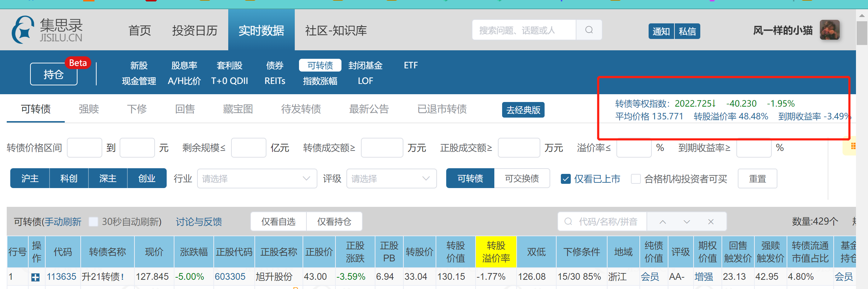Clear the code search with X icon
The height and width of the screenshot is (289, 868).
[x=711, y=222]
